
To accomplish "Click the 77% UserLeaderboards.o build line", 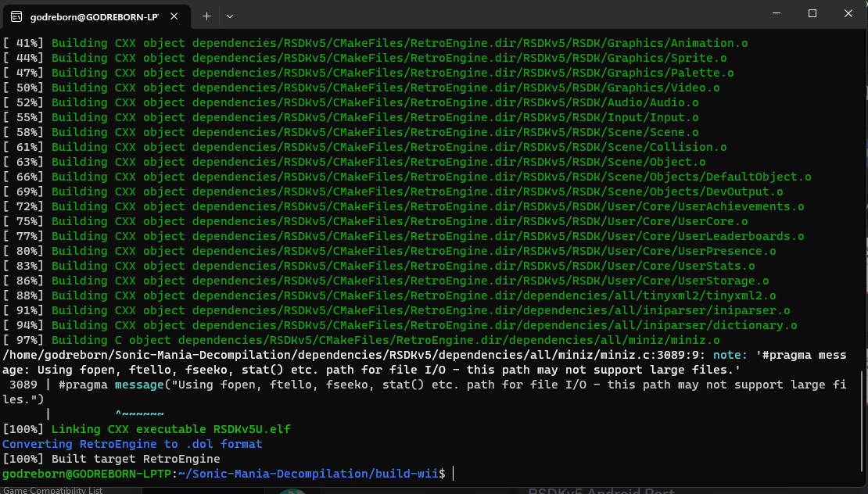I will pyautogui.click(x=404, y=237).
